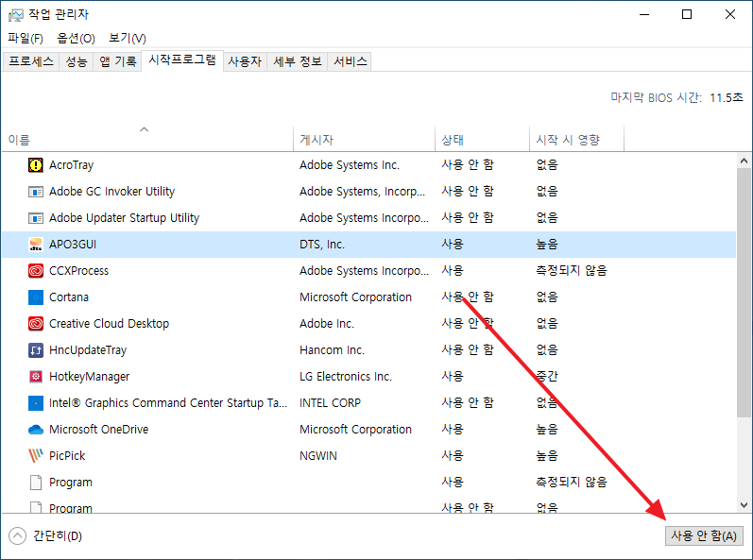Click the 중간 impact value for HotkeyManager
This screenshot has width=753, height=560.
pyautogui.click(x=547, y=376)
